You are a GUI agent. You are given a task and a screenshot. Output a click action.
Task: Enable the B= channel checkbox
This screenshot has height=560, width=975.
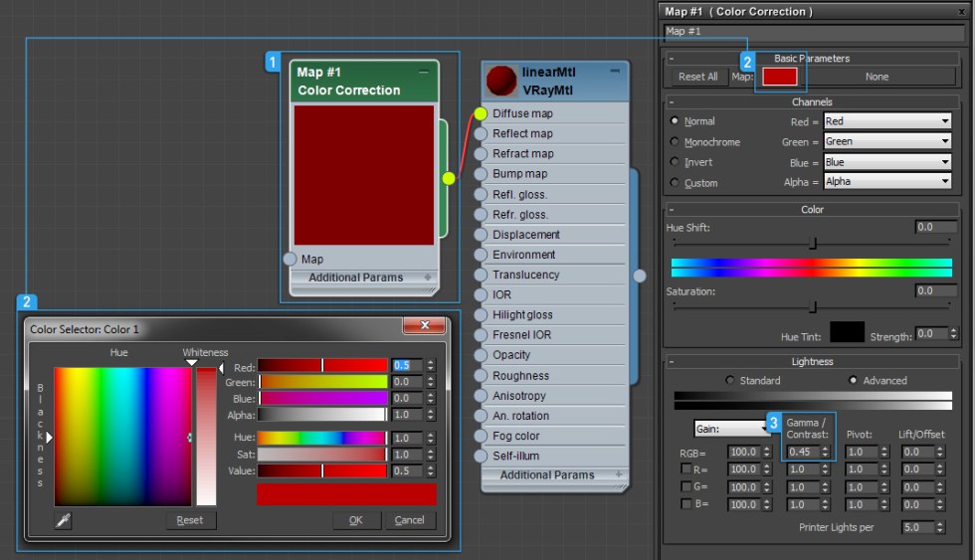point(685,503)
